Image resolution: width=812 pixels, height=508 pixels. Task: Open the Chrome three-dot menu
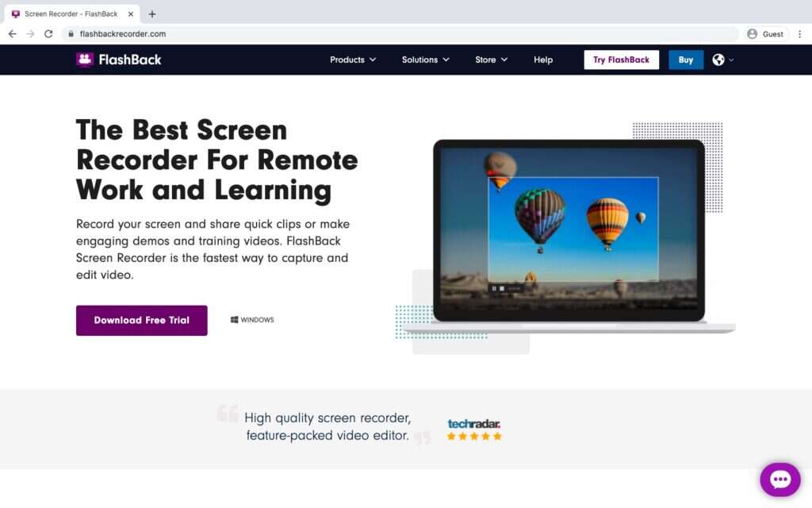click(799, 33)
